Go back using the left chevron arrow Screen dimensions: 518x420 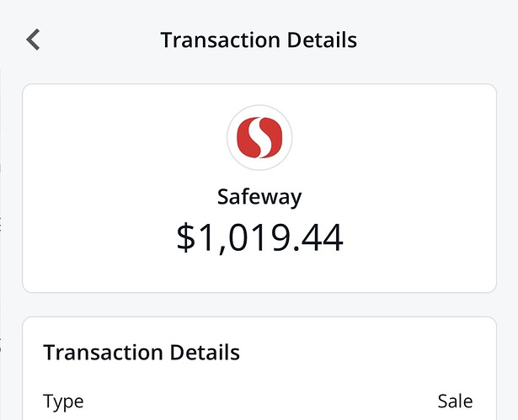33,40
